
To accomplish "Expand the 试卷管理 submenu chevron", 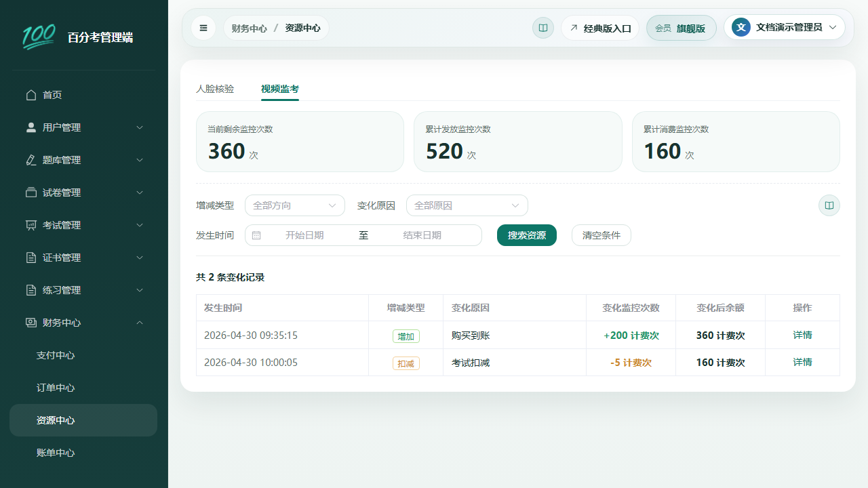I will (140, 192).
